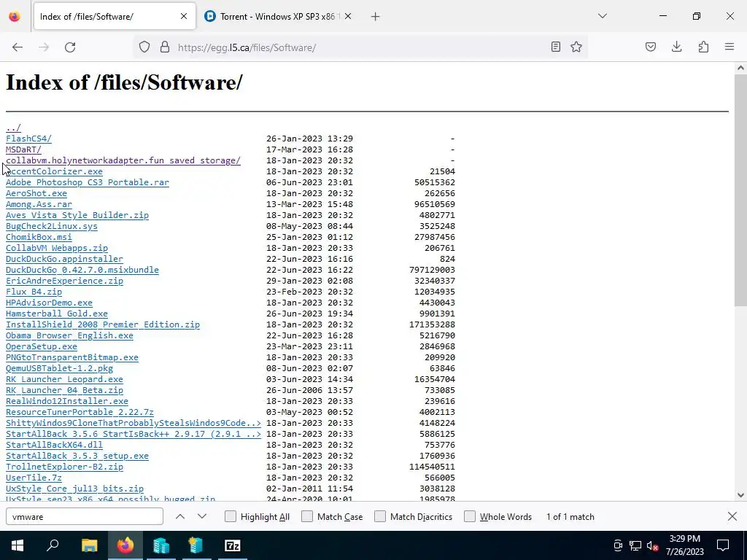Toggle reader view icon

(x=555, y=47)
